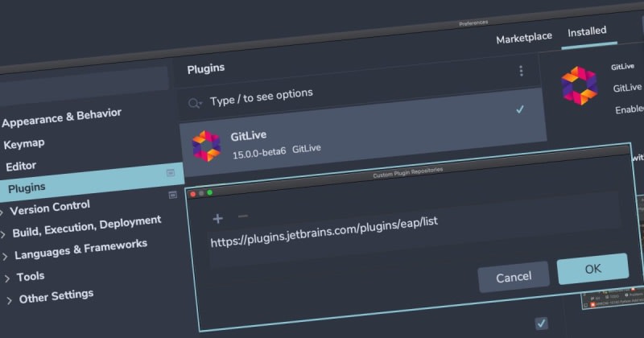Switch to the Installed tab

click(587, 32)
